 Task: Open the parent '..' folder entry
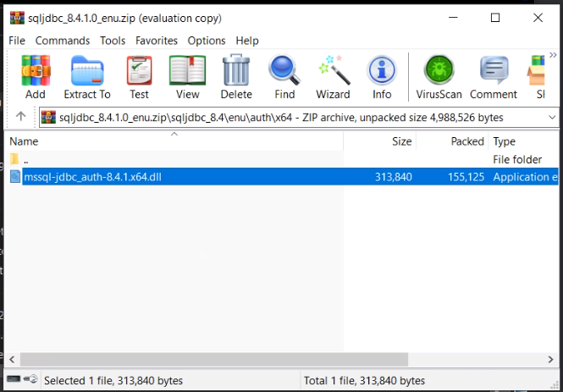(x=26, y=159)
